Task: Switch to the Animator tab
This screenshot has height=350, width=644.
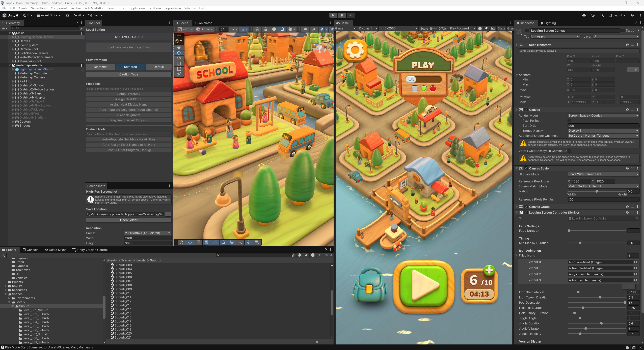Action: tap(203, 23)
